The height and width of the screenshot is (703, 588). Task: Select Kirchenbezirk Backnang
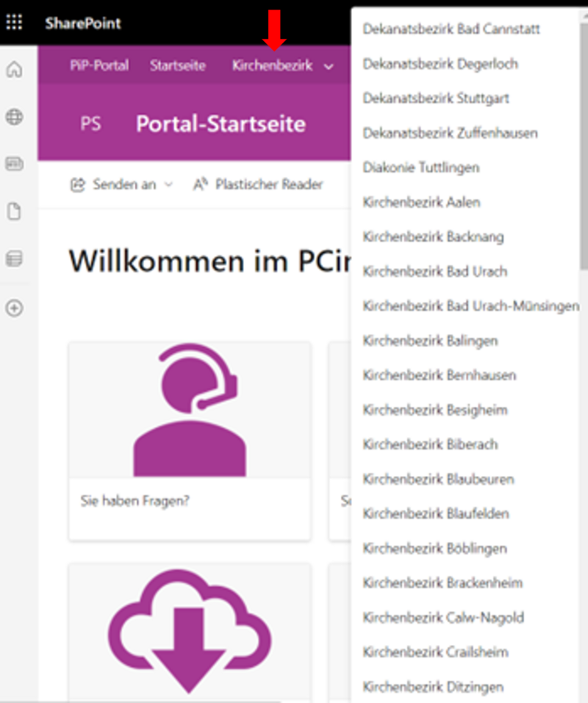433,237
